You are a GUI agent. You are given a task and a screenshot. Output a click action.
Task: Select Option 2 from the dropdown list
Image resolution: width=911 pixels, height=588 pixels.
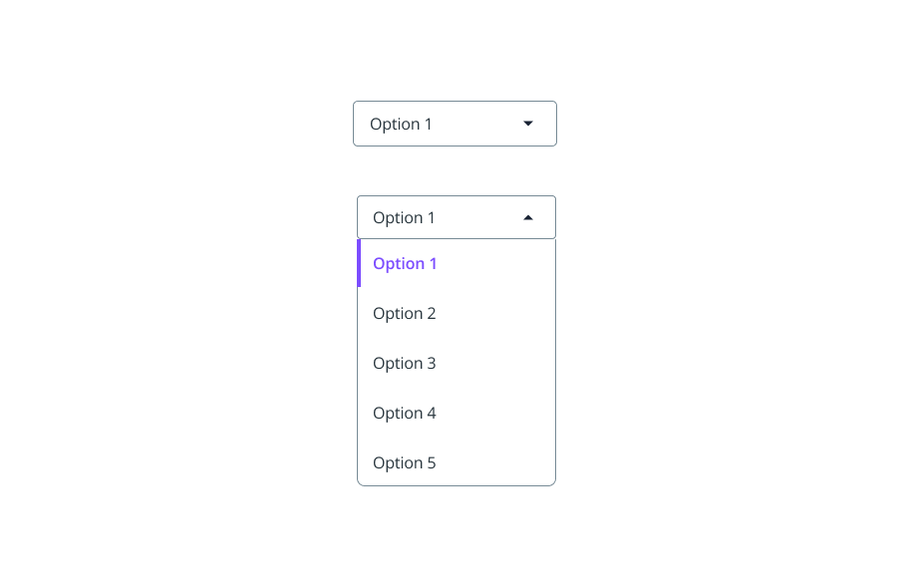[x=405, y=313]
